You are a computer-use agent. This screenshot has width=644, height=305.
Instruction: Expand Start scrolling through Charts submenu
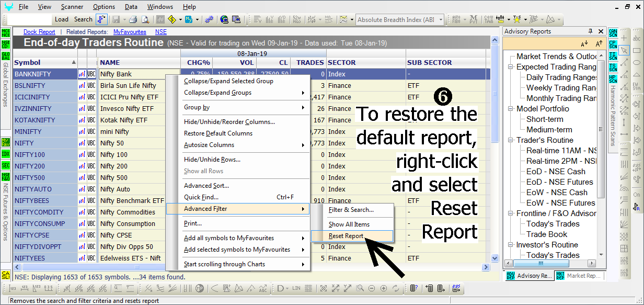[x=238, y=264]
